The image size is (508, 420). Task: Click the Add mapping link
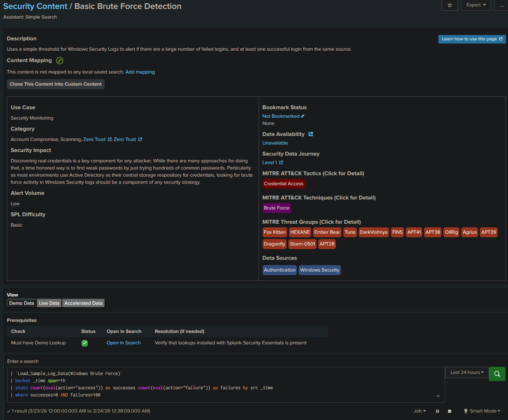point(140,72)
